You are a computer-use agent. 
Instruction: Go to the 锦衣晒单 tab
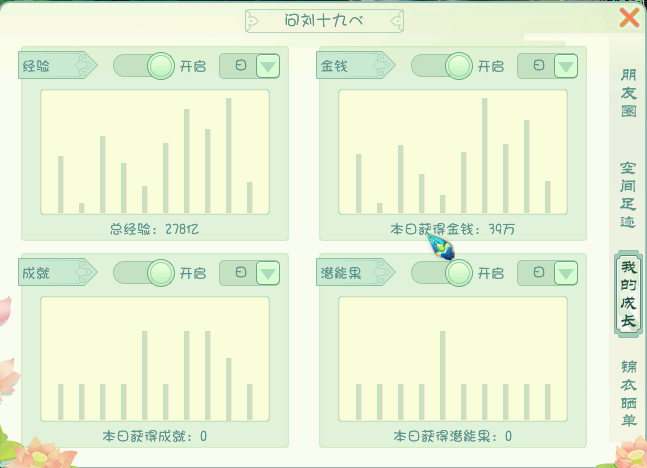pyautogui.click(x=628, y=392)
